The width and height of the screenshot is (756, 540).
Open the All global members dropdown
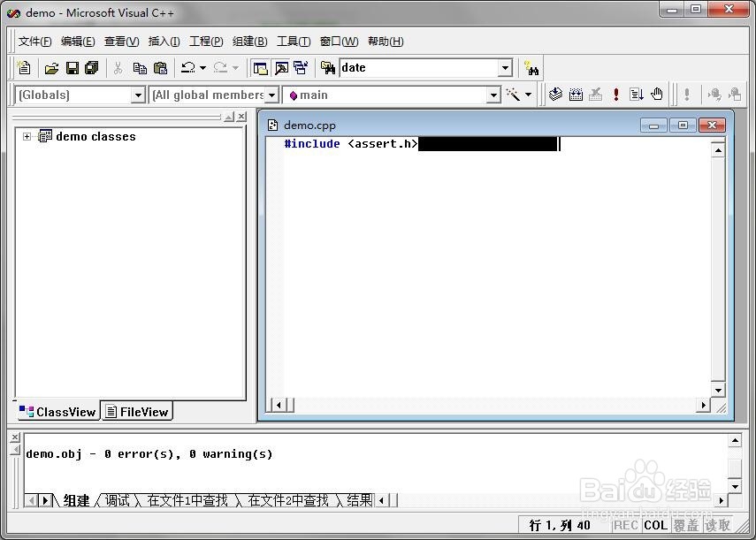click(272, 95)
